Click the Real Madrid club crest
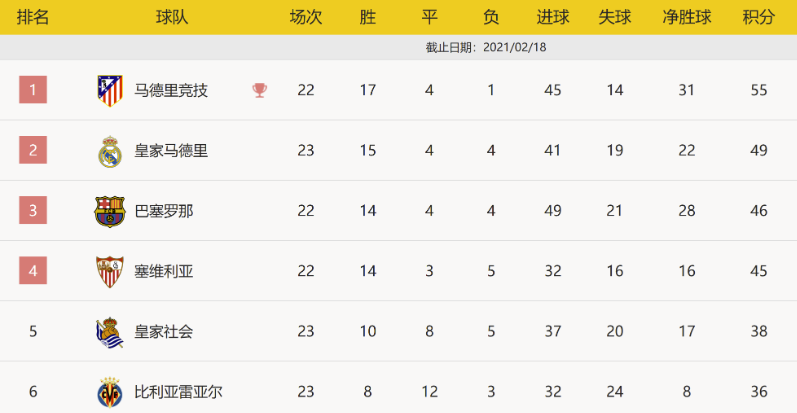This screenshot has width=797, height=413. [x=108, y=151]
